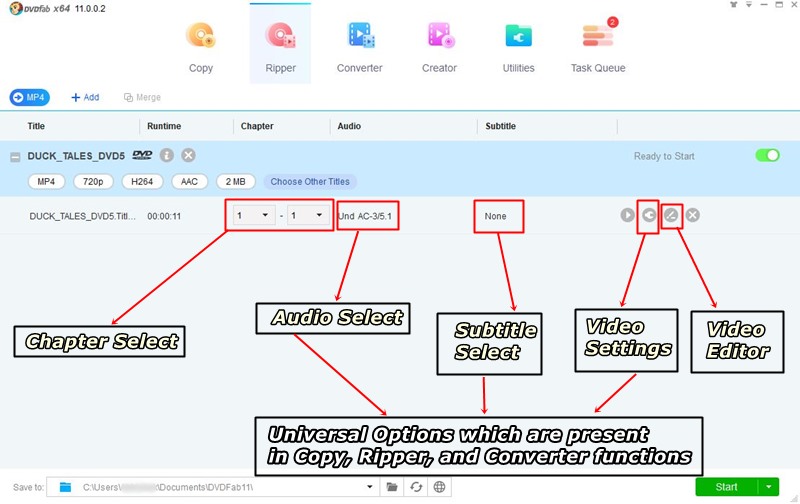Click the DVD disc type logo
The height and width of the screenshot is (504, 800).
pyautogui.click(x=142, y=155)
